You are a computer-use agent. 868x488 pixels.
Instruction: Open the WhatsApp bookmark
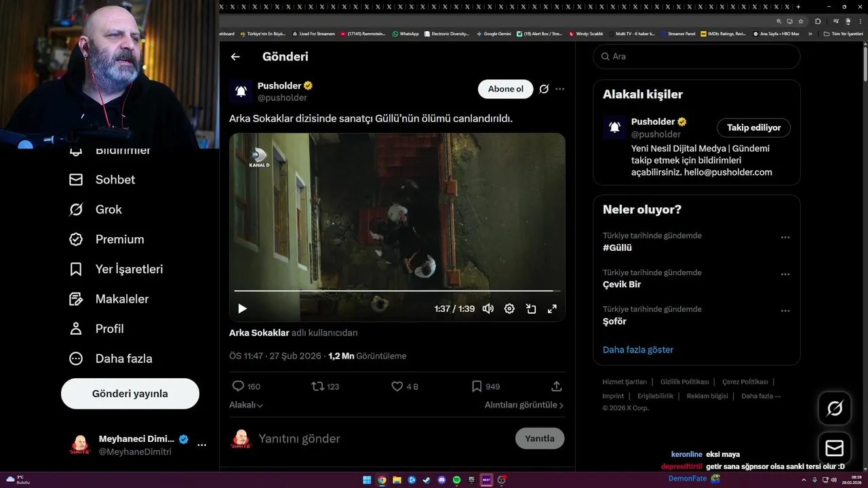(x=406, y=33)
